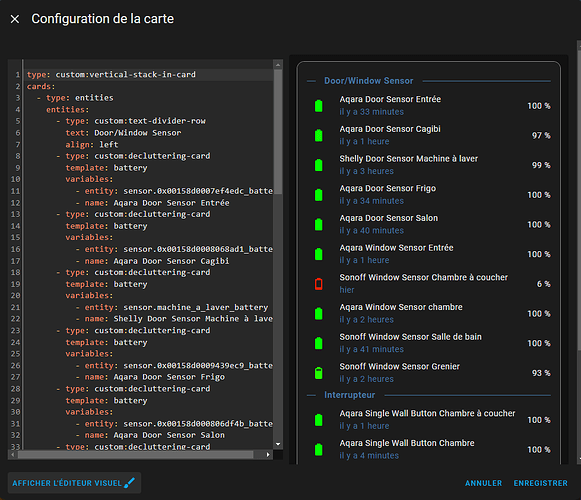Click code editor scroll-up arrow
Screen dimensions: 581x500
(278, 65)
